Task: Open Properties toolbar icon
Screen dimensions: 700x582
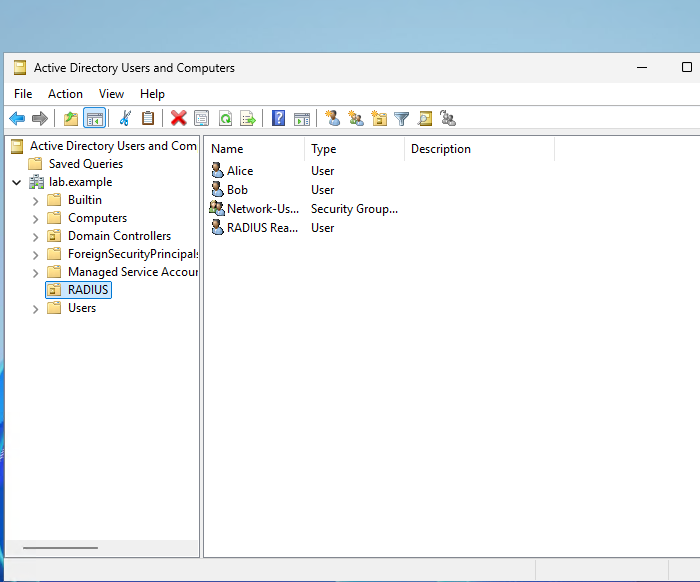Action: tap(201, 118)
